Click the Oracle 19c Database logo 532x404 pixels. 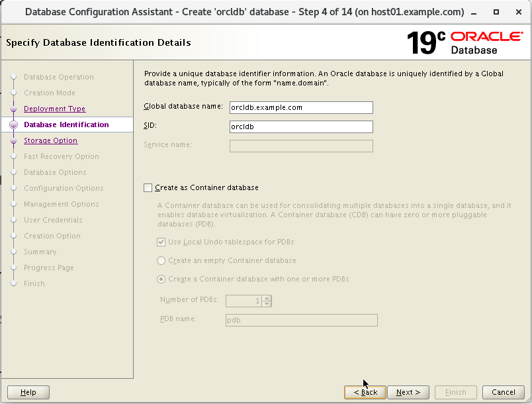pos(465,43)
